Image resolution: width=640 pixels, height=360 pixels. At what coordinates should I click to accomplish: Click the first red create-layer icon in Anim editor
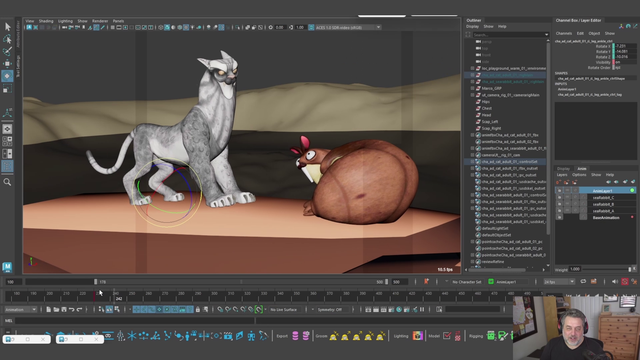(x=559, y=182)
